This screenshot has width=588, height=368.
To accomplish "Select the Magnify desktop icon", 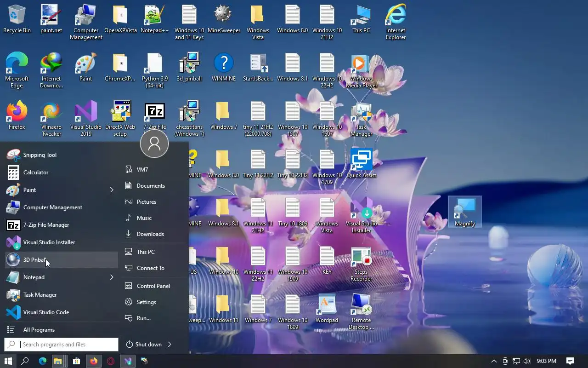I will (x=465, y=212).
